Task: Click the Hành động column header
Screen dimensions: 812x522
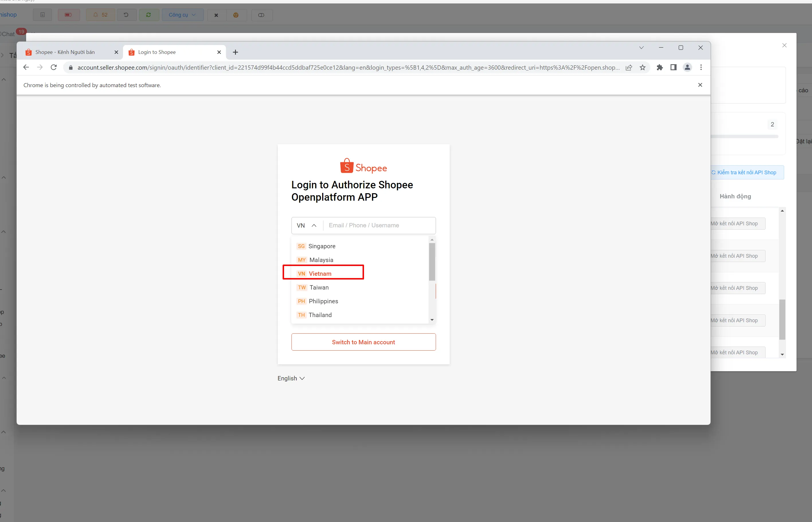Action: pyautogui.click(x=735, y=196)
